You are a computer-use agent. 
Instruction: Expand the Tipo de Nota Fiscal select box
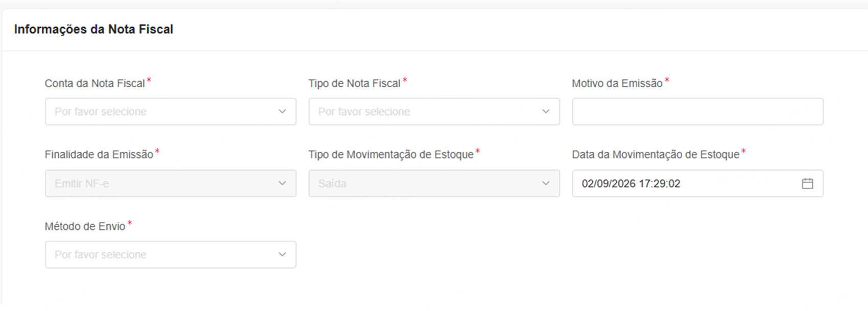point(434,112)
